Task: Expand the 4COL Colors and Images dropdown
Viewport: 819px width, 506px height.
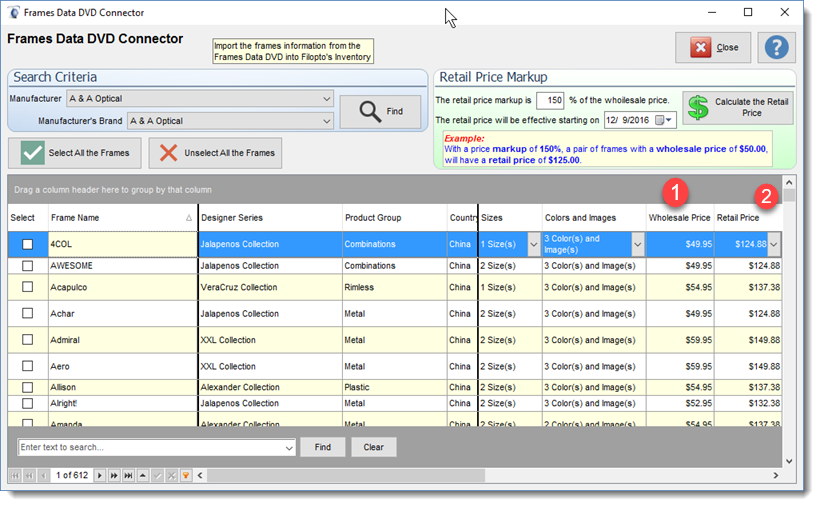Action: pyautogui.click(x=637, y=244)
